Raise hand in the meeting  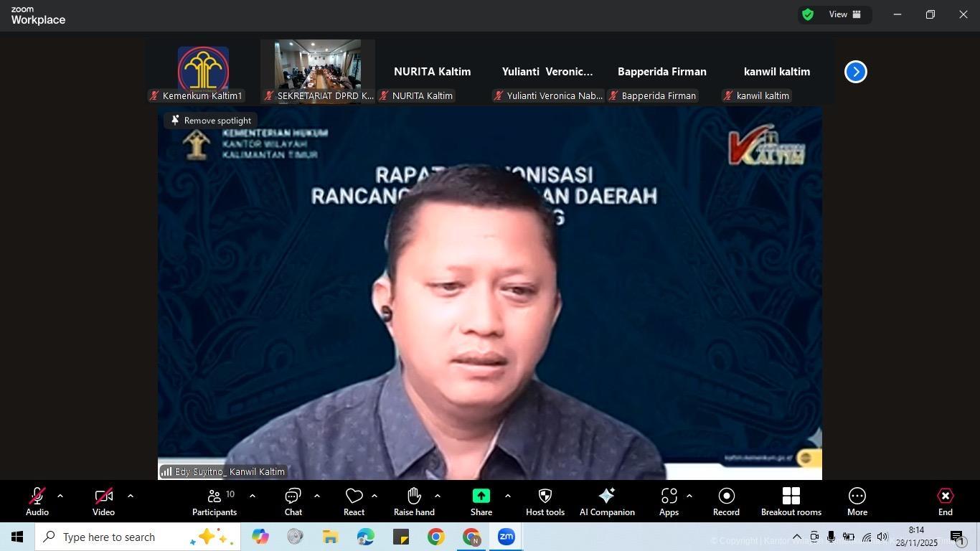point(414,501)
